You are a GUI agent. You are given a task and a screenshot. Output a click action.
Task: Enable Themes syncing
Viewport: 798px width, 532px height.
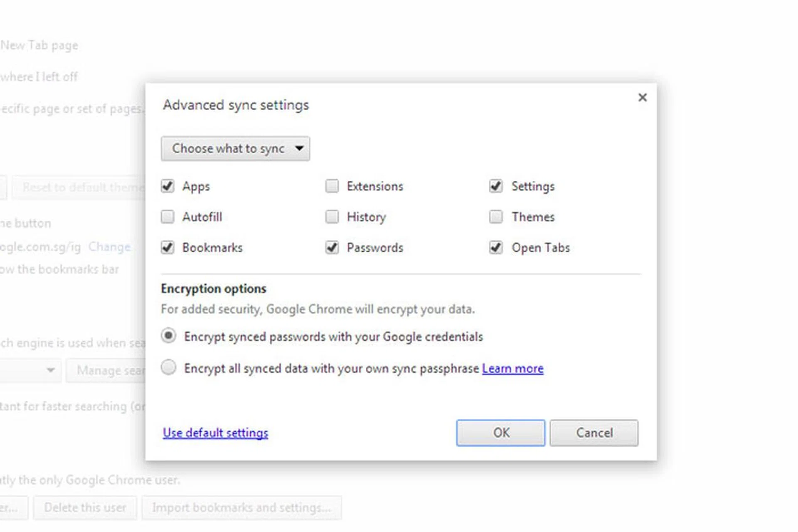495,217
